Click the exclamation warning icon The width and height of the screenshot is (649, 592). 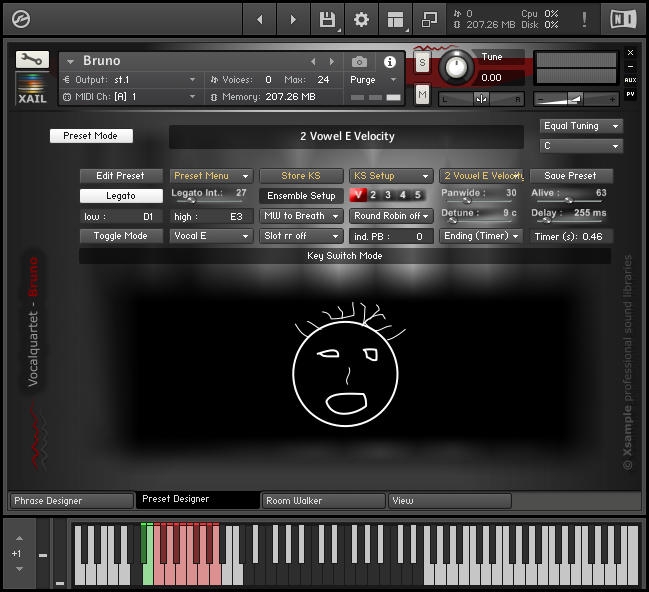point(584,19)
